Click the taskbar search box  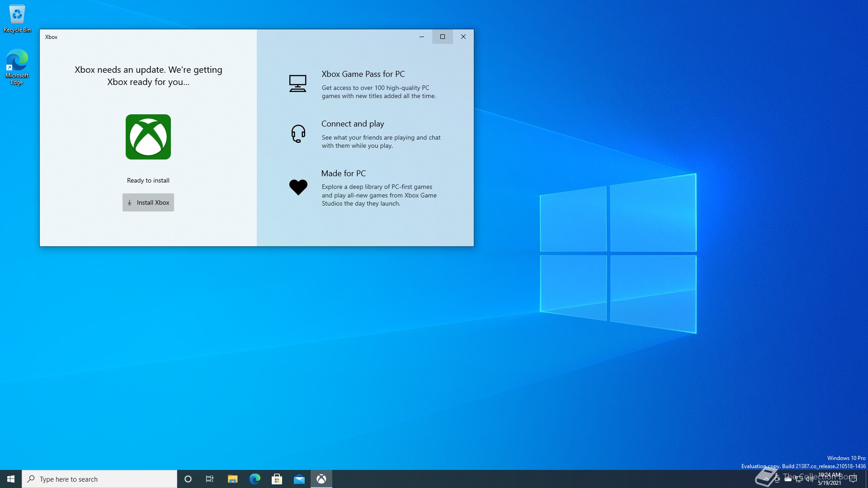pyautogui.click(x=99, y=479)
